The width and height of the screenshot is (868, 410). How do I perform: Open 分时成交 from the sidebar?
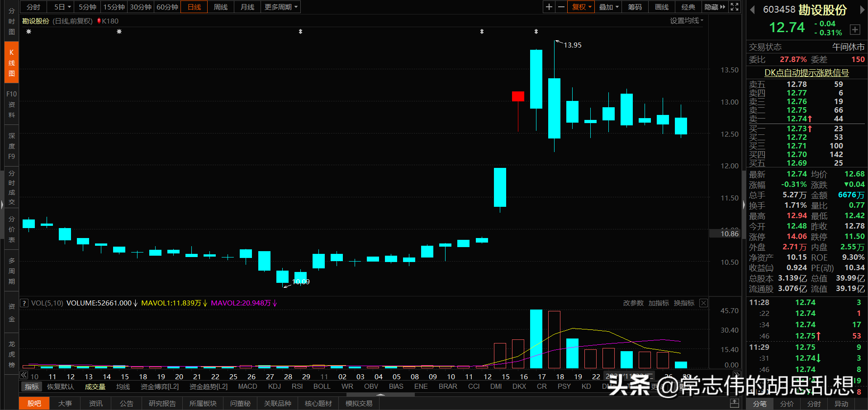point(12,188)
